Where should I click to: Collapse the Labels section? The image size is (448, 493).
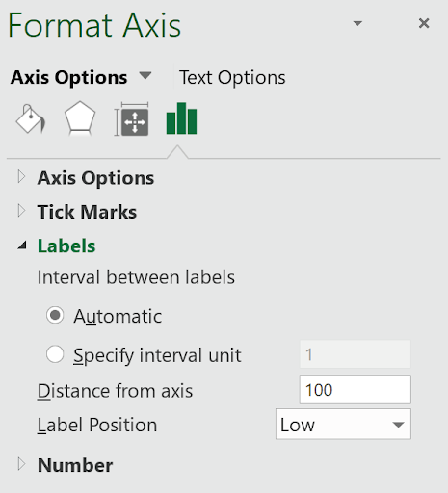22,246
